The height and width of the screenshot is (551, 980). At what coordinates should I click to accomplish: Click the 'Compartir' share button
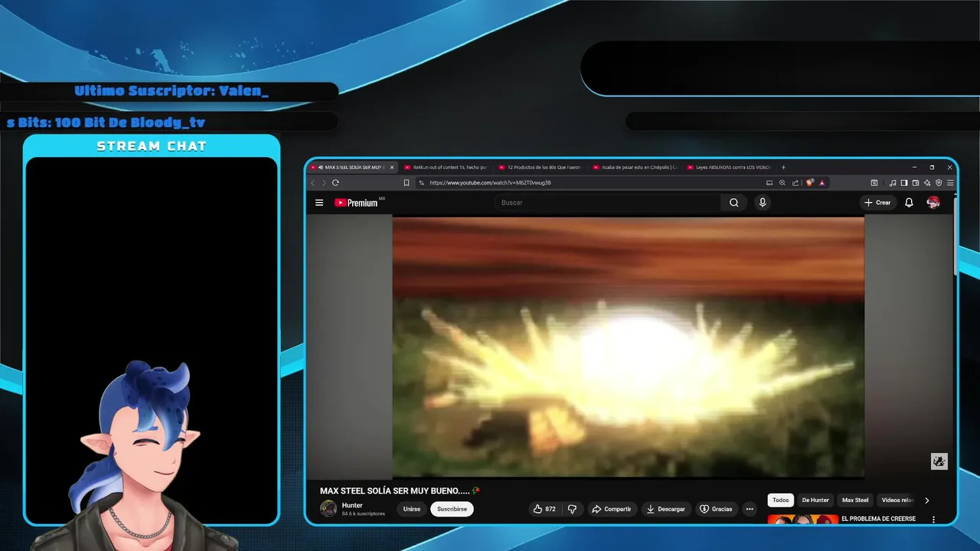tap(611, 509)
